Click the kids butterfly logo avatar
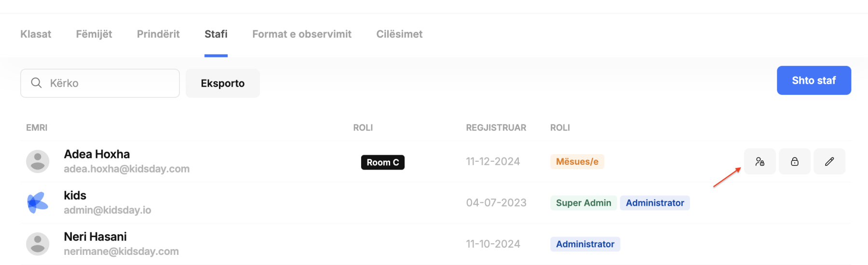The image size is (868, 265). pyautogui.click(x=38, y=202)
